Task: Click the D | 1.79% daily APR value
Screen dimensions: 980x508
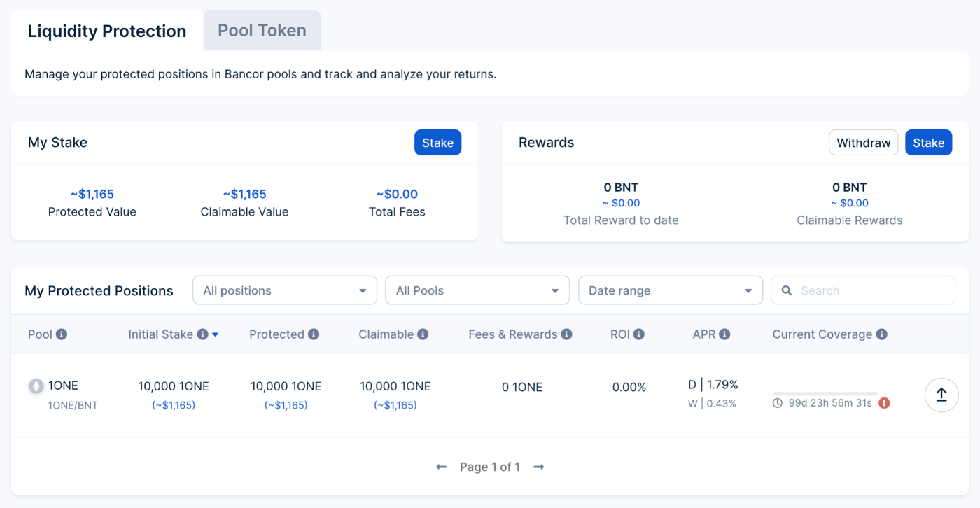Action: 713,384
